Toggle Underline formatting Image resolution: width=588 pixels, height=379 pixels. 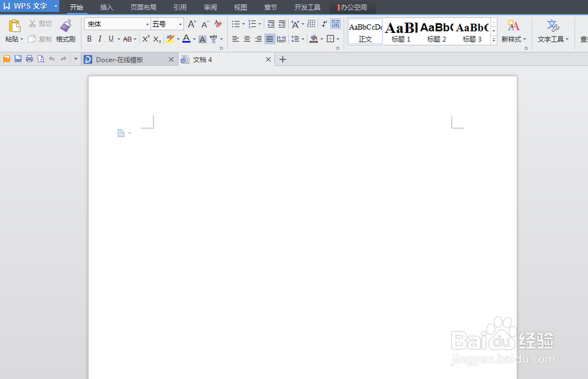point(111,39)
